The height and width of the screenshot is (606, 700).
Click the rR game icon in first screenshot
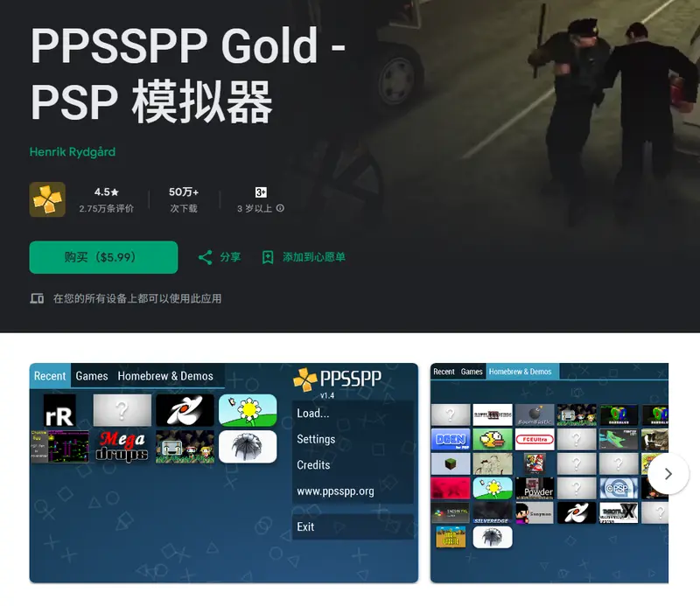(59, 411)
